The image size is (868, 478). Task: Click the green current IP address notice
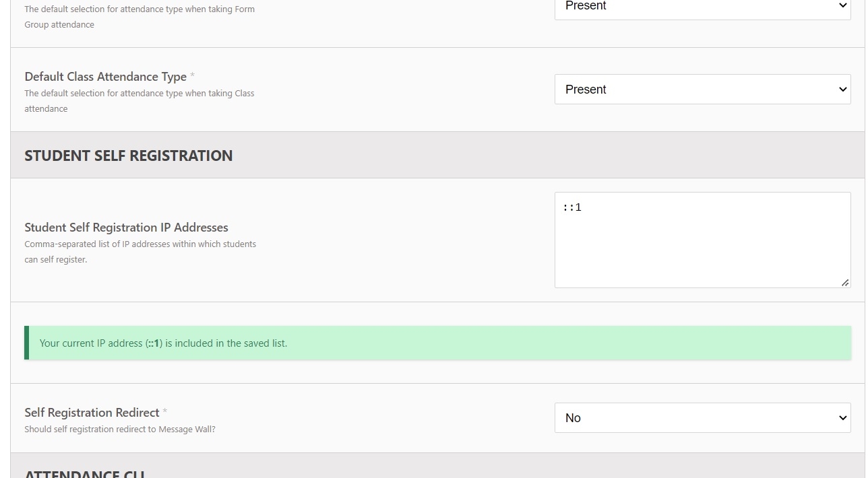pos(437,343)
